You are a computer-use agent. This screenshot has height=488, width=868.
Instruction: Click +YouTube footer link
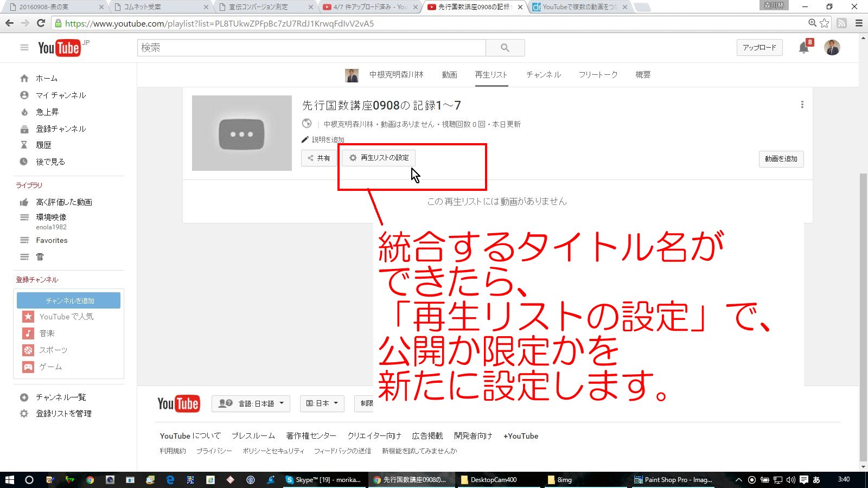point(521,436)
